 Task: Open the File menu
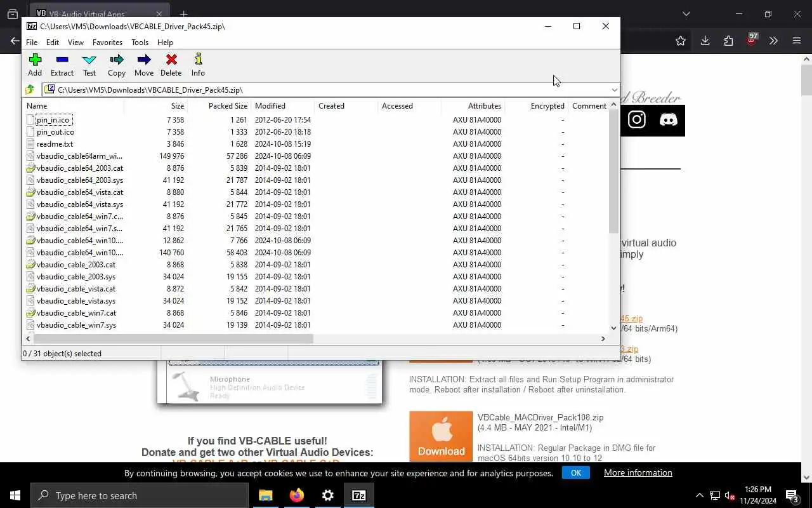(32, 42)
